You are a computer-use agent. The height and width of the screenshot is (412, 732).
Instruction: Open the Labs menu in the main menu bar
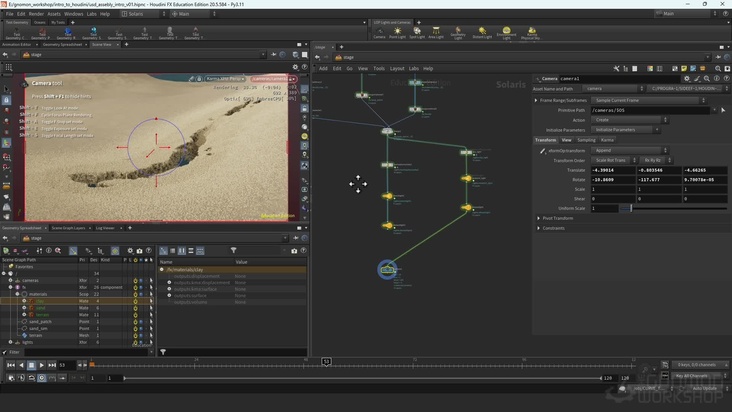tap(92, 14)
